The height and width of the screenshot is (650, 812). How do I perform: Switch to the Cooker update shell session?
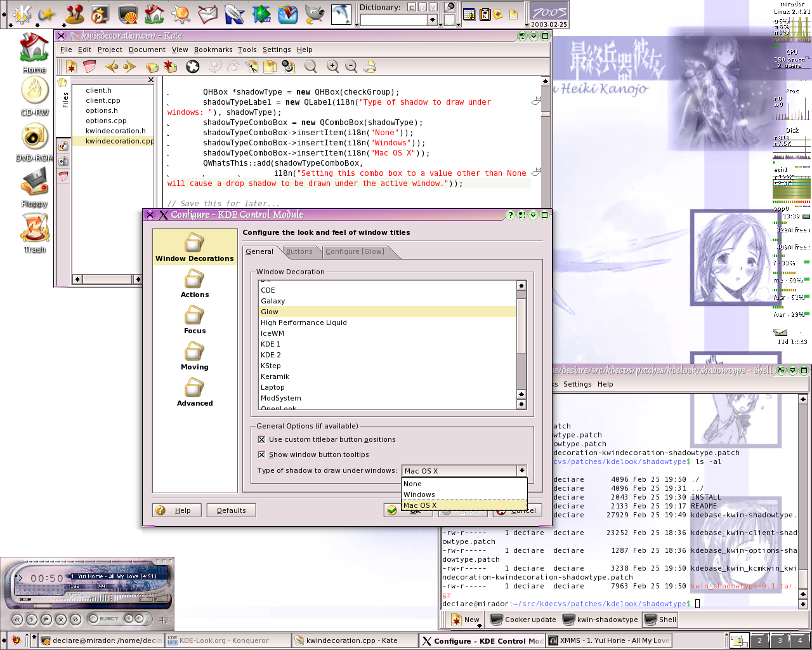523,620
